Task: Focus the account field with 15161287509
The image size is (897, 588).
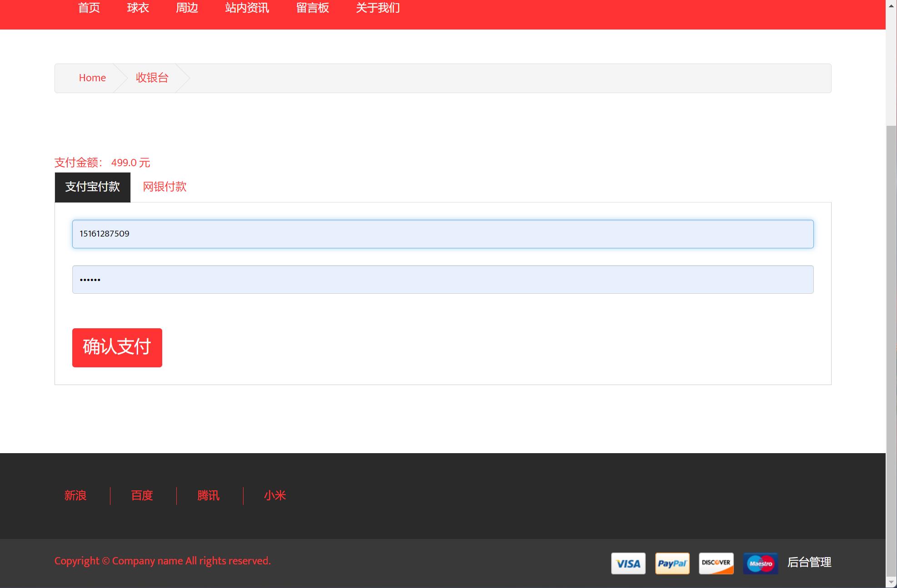Action: [443, 234]
